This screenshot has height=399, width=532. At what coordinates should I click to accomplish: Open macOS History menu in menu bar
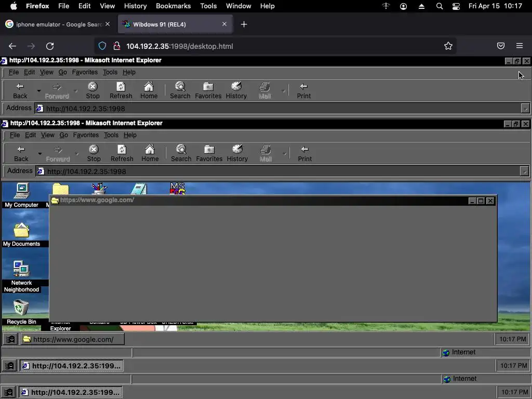click(x=135, y=6)
